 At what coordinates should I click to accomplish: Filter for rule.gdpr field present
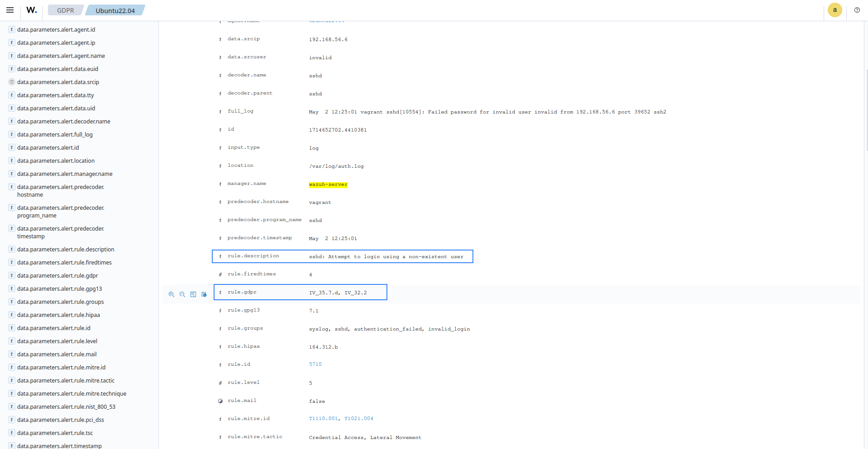click(x=204, y=294)
